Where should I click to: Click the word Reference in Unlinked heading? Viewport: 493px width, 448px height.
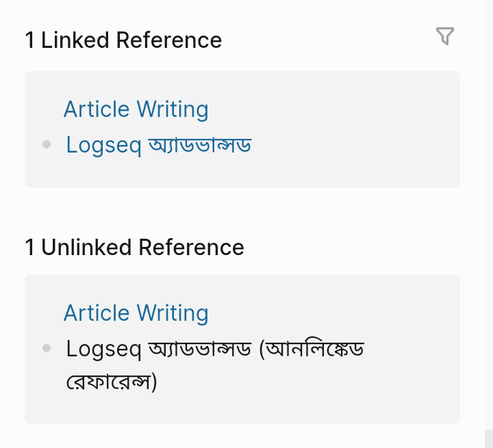point(191,247)
